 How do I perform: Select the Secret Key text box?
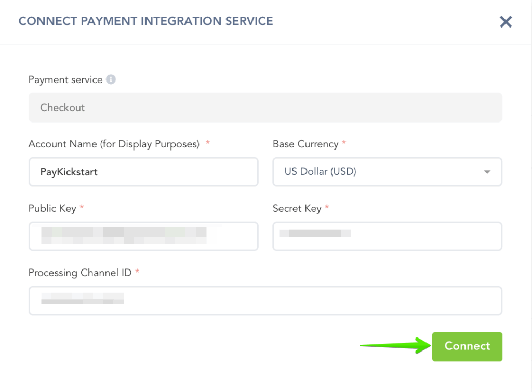pos(387,236)
